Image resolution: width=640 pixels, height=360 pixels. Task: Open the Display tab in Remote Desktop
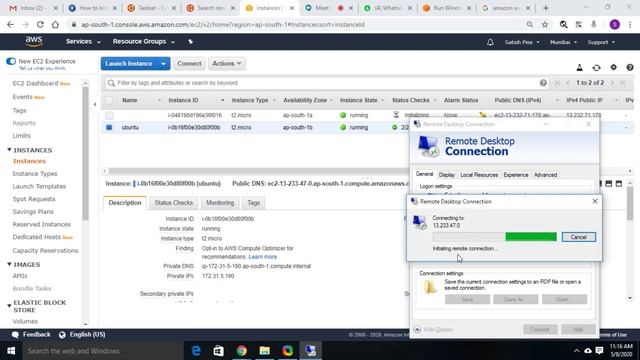coord(447,175)
